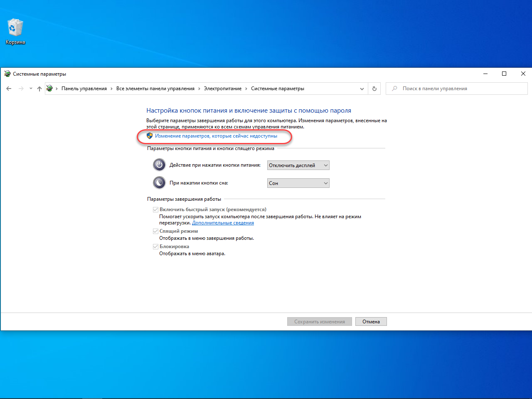This screenshot has height=399, width=532.
Task: Navigate to 'Все элементы панели управления' breadcrumb
Action: click(155, 89)
